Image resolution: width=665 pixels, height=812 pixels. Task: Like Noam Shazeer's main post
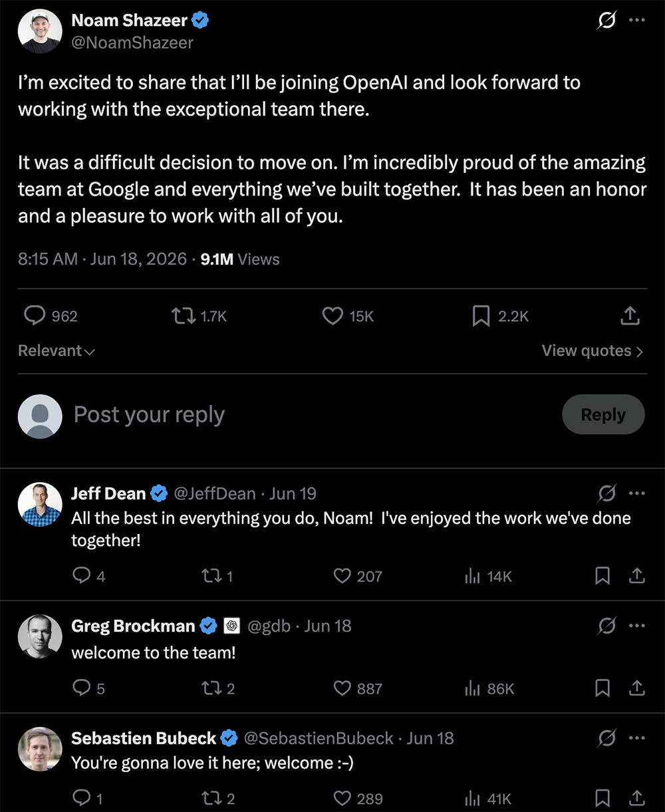tap(332, 316)
